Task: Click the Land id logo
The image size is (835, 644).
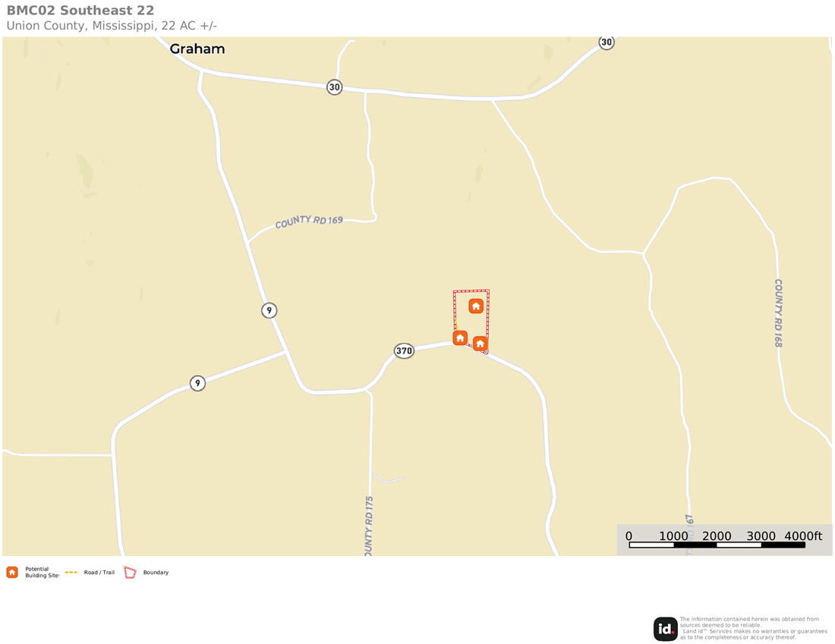Action: (x=665, y=629)
